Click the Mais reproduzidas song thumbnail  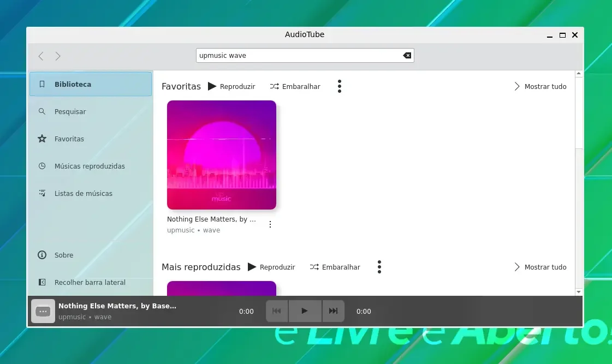[222, 288]
